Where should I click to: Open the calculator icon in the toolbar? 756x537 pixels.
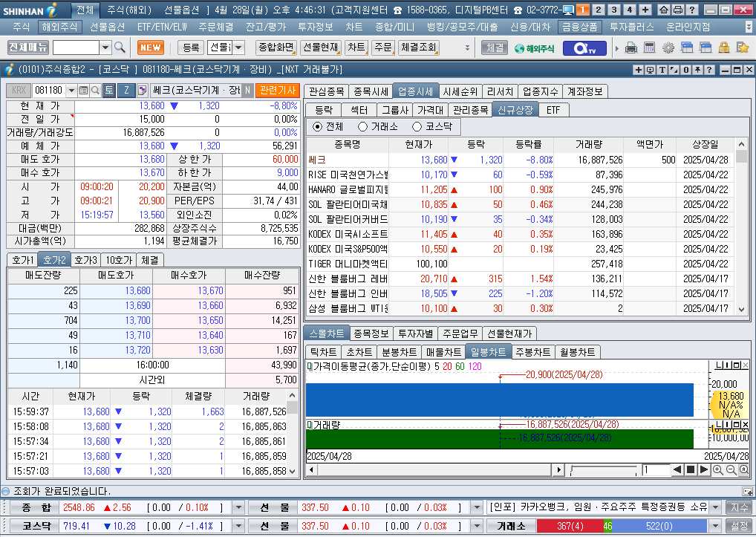pyautogui.click(x=650, y=48)
